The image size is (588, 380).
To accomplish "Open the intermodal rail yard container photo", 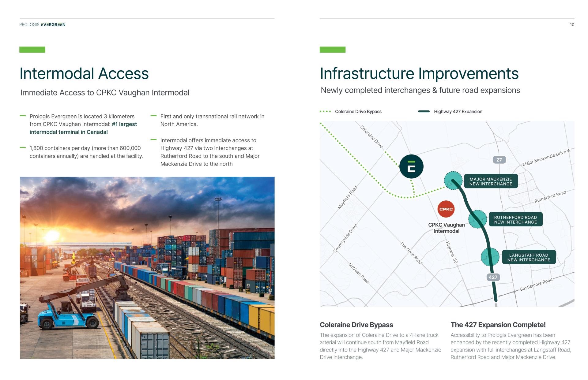I will [x=147, y=268].
